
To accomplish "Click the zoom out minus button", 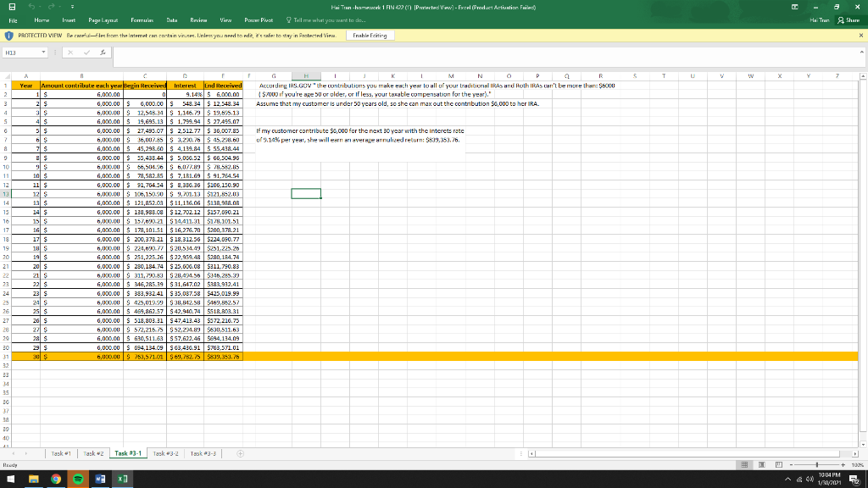I will click(x=791, y=465).
